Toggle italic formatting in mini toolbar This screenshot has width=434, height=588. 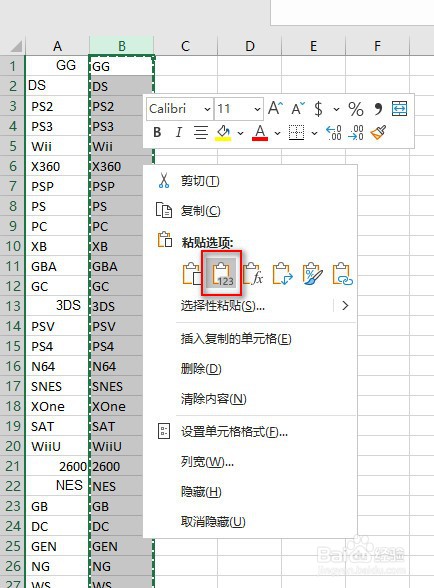(x=179, y=132)
